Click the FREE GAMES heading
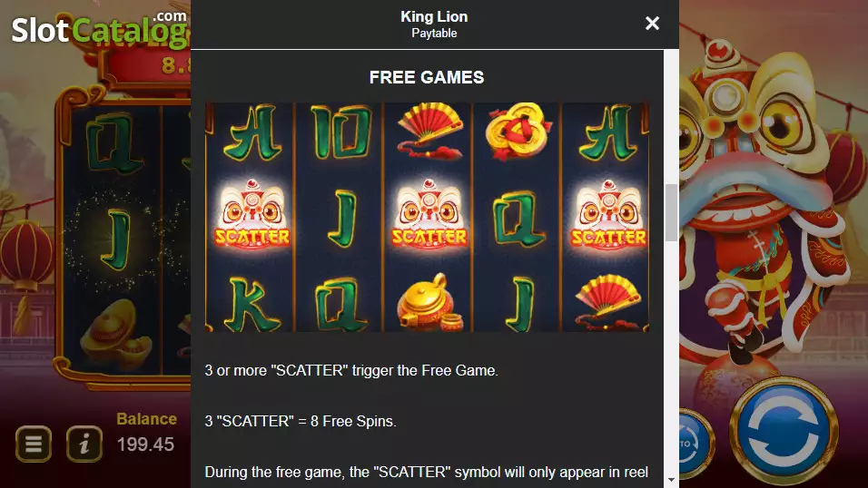This screenshot has width=868, height=488. coord(426,77)
